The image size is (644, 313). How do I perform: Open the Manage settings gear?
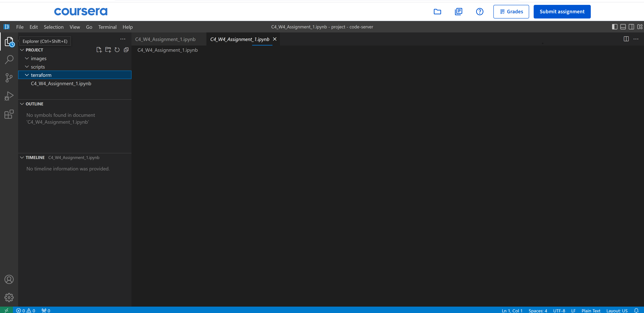[9, 298]
